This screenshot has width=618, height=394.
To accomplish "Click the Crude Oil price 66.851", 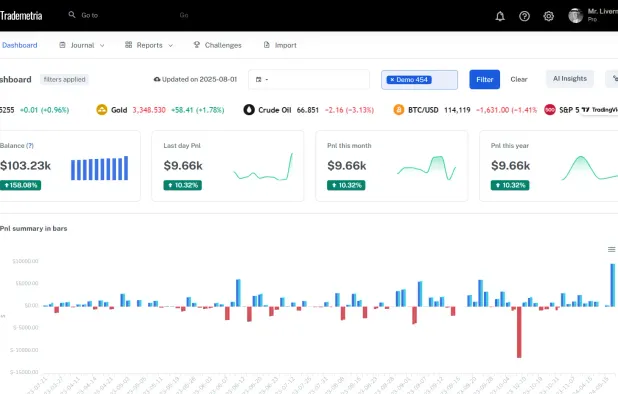I will click(x=307, y=110).
